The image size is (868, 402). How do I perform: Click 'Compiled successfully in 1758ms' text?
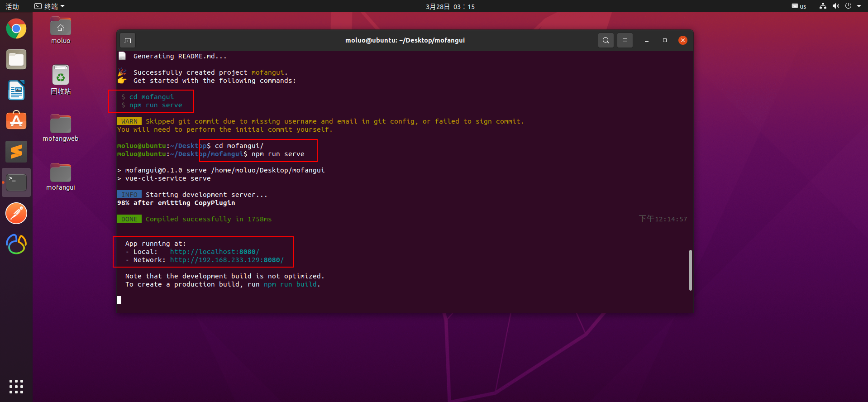[x=209, y=219]
